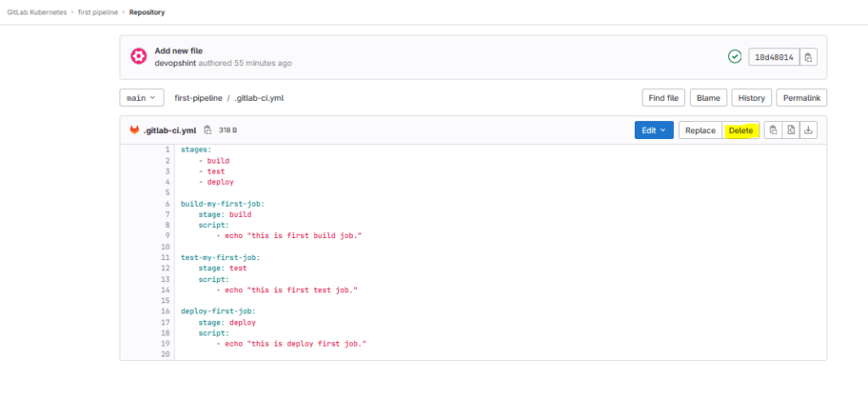
Task: Open the main branch dropdown
Action: coord(142,98)
